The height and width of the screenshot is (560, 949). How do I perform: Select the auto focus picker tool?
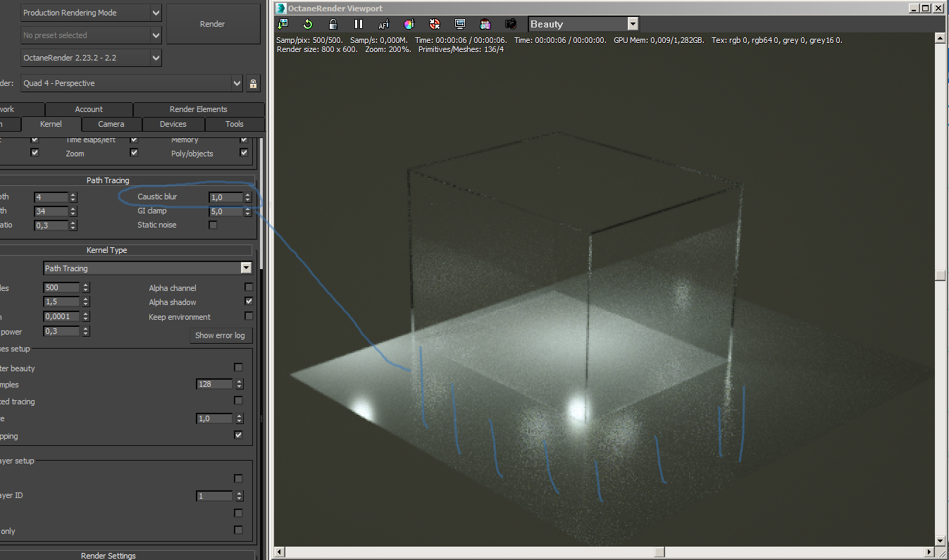(384, 24)
